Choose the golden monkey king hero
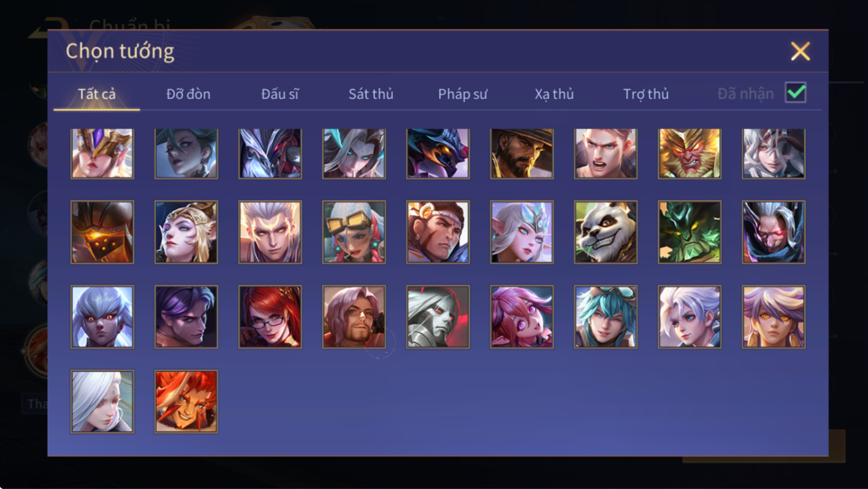 click(689, 153)
